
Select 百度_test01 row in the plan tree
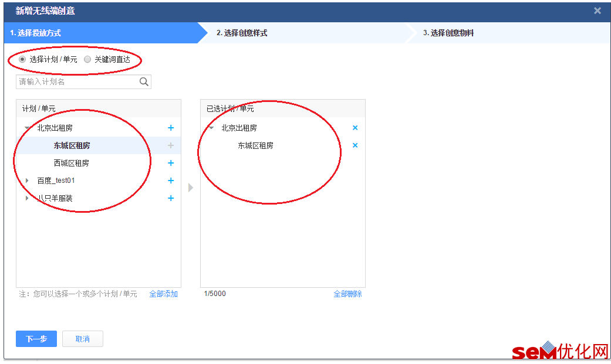pos(99,181)
